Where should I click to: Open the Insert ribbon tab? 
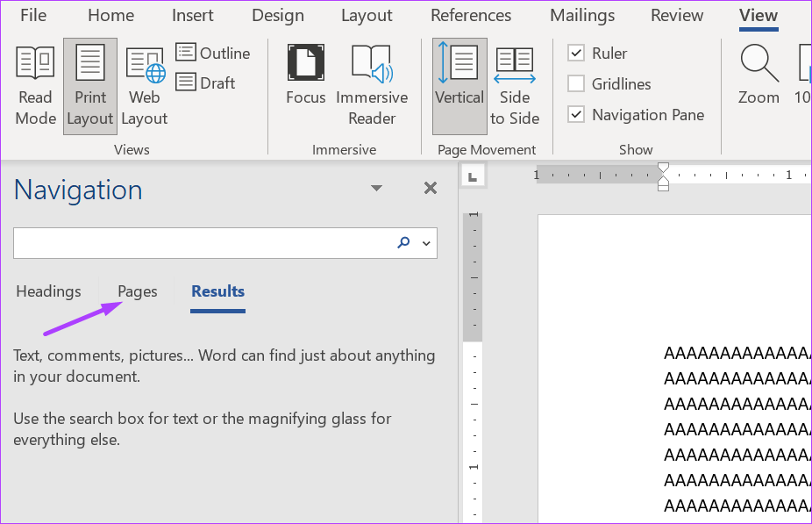pos(193,16)
